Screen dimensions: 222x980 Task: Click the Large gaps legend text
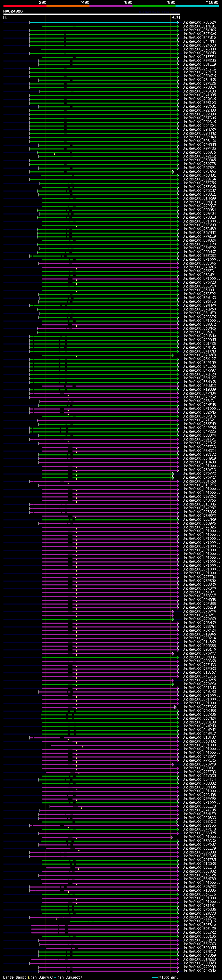point(43,977)
